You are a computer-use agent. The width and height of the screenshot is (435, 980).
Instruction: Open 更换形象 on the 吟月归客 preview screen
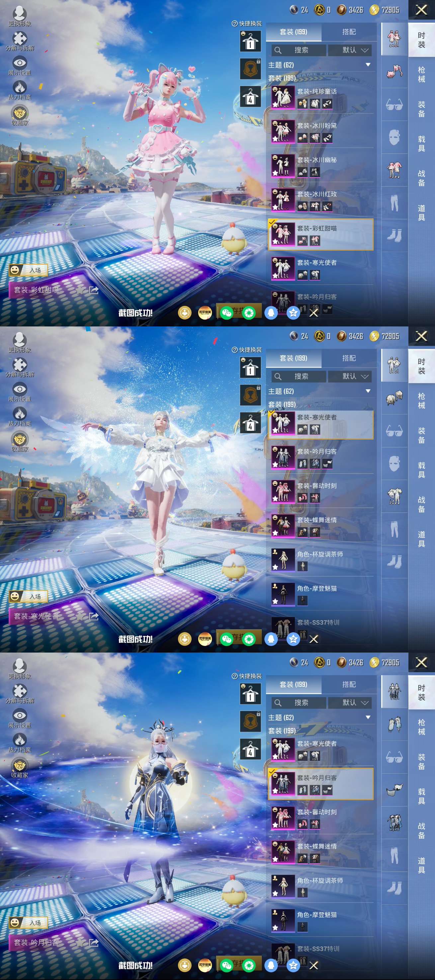pyautogui.click(x=20, y=669)
